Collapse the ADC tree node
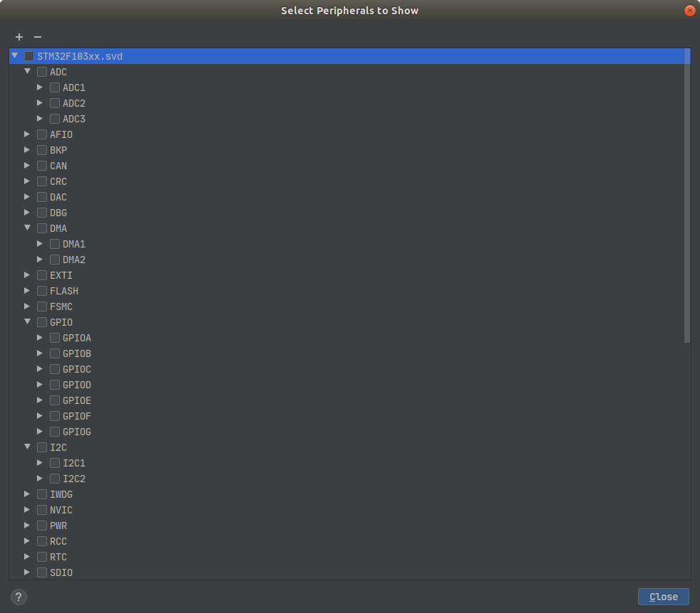Screen dimensions: 700x613 click(x=27, y=71)
